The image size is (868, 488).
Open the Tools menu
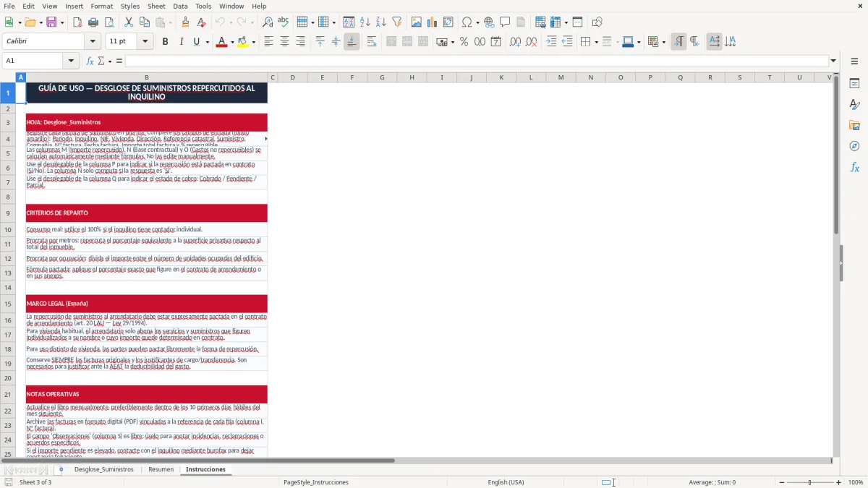pyautogui.click(x=203, y=6)
